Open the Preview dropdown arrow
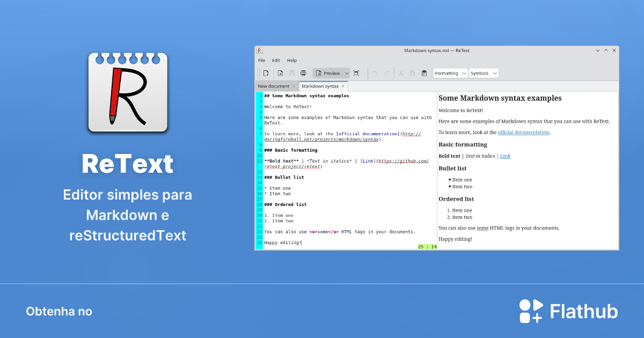The height and width of the screenshot is (338, 644). tap(347, 73)
